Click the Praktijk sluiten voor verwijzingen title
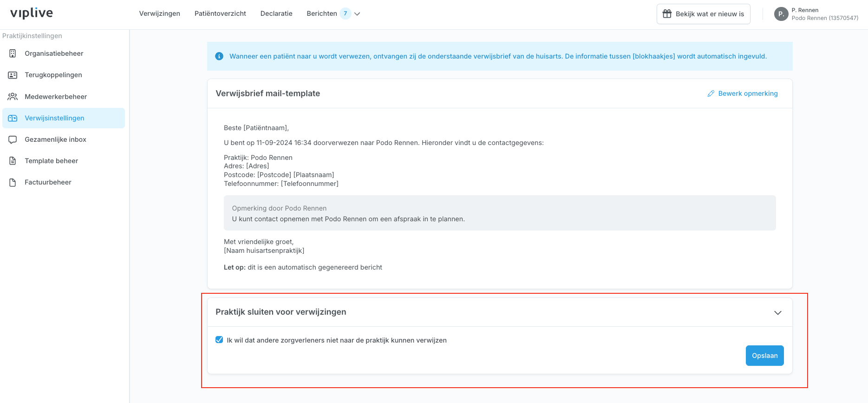The image size is (868, 403). (281, 312)
